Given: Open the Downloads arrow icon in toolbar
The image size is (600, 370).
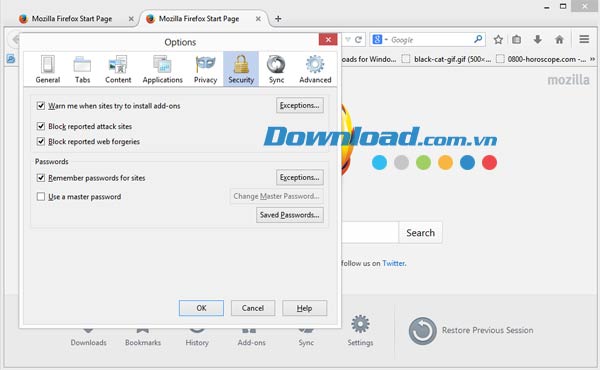Looking at the screenshot, I should click(538, 39).
